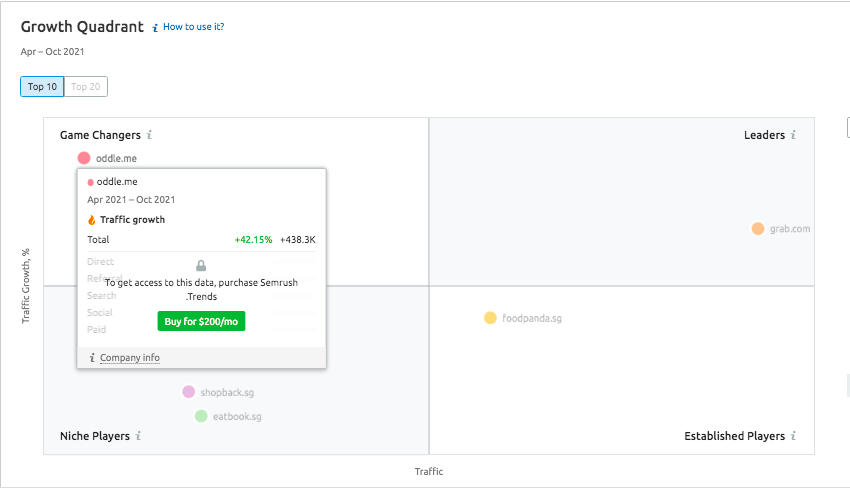Select the orange grab.com data point

(758, 229)
